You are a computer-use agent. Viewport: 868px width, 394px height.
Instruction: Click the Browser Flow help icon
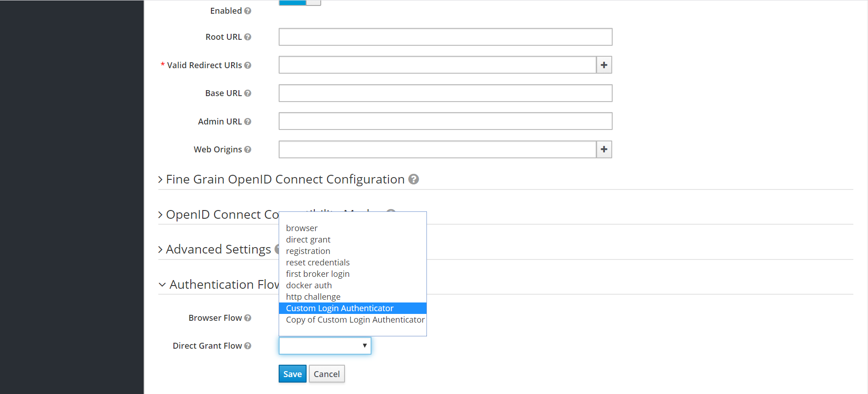point(248,318)
